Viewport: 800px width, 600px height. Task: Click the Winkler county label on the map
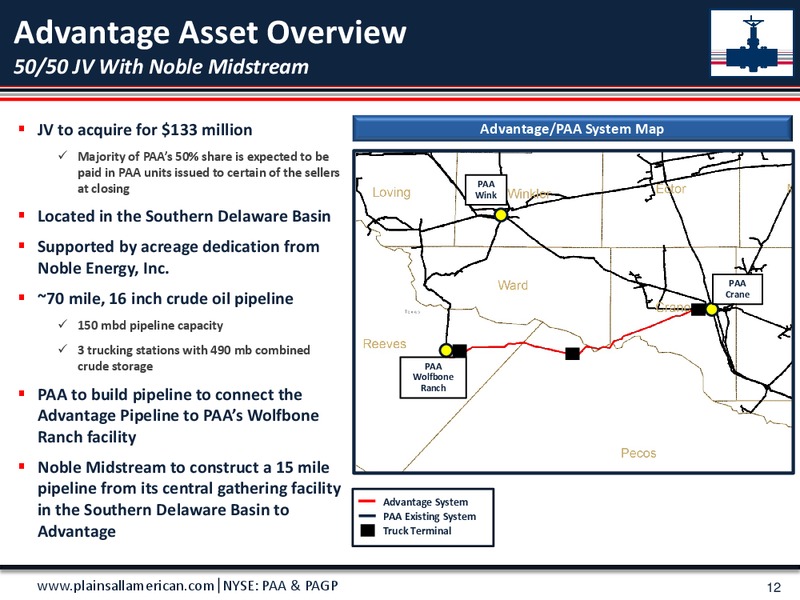pyautogui.click(x=529, y=194)
